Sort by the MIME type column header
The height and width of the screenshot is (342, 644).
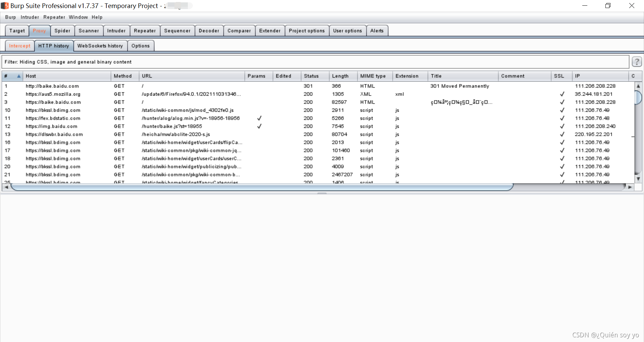(375, 76)
